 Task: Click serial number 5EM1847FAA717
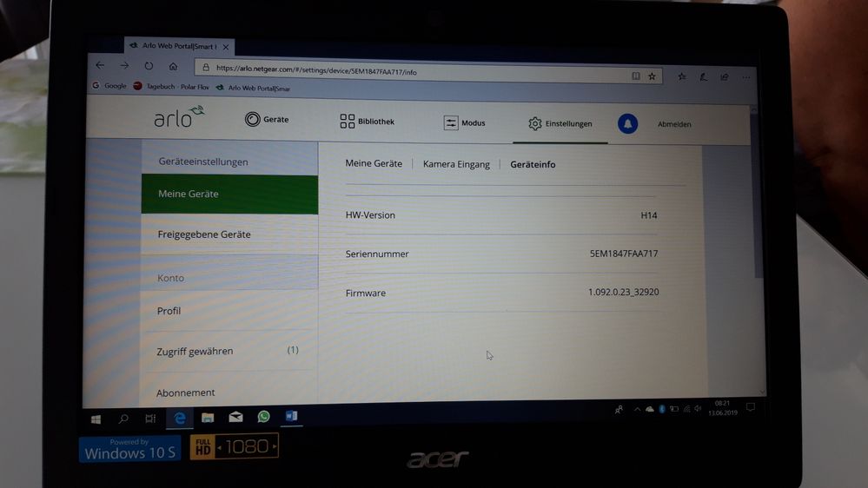[624, 254]
